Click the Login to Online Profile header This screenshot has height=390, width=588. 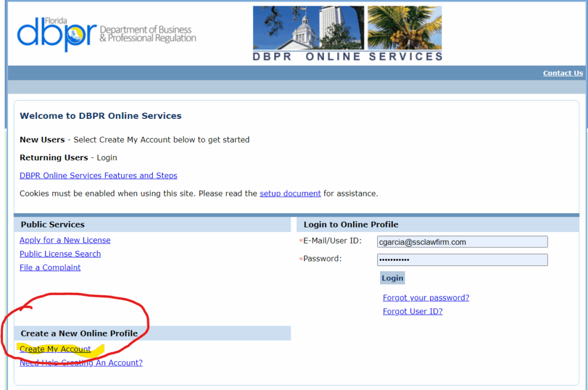[x=351, y=225]
